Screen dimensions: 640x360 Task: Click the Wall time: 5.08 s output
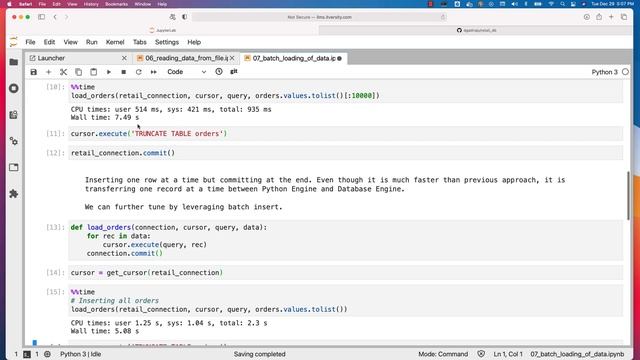pos(105,331)
